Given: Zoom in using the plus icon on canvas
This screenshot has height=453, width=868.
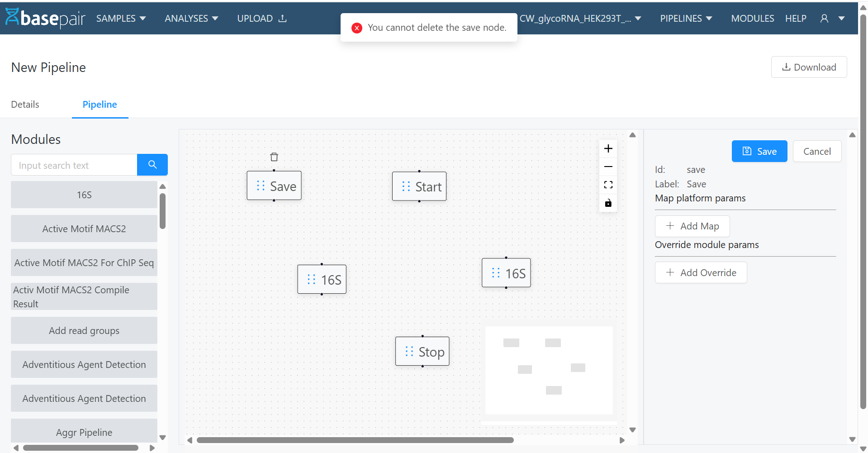Looking at the screenshot, I should coord(608,148).
